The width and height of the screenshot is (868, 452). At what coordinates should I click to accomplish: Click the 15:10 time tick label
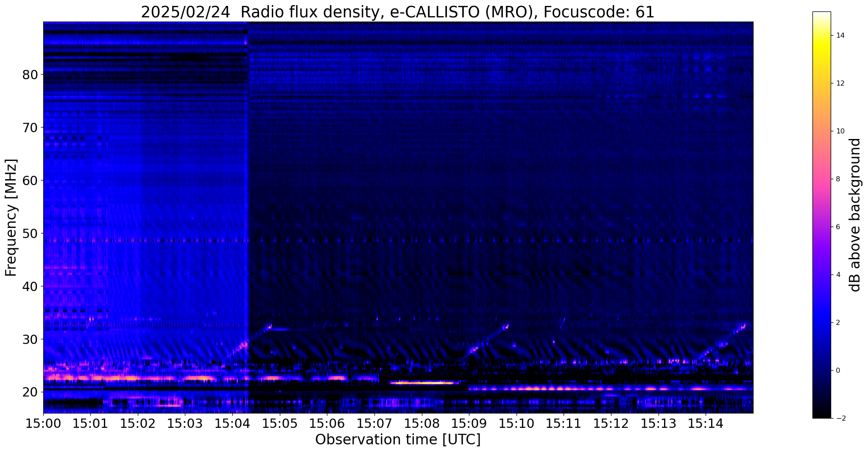click(x=516, y=423)
